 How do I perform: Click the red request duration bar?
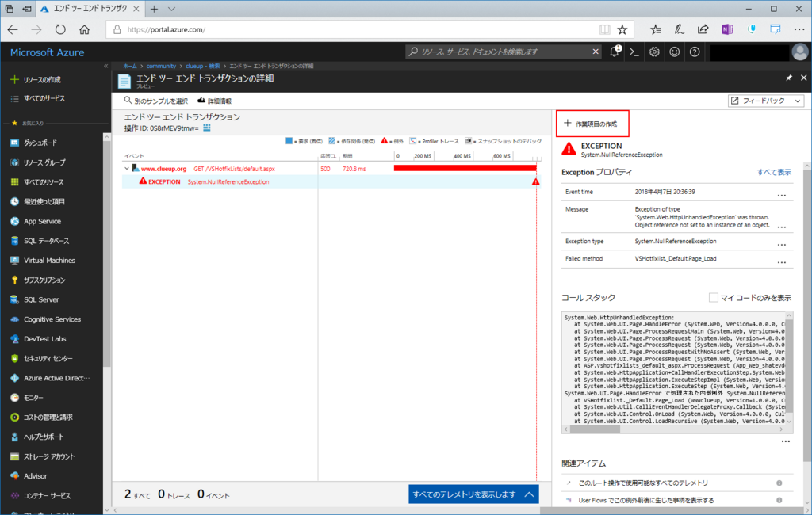coord(465,168)
